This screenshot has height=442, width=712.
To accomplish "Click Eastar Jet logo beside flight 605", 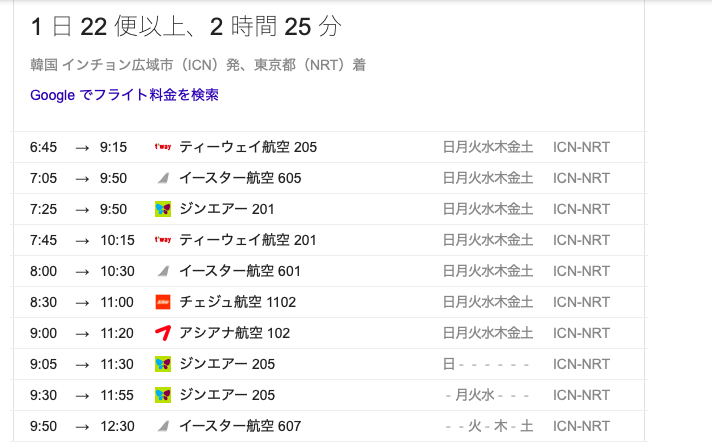I will click(163, 178).
